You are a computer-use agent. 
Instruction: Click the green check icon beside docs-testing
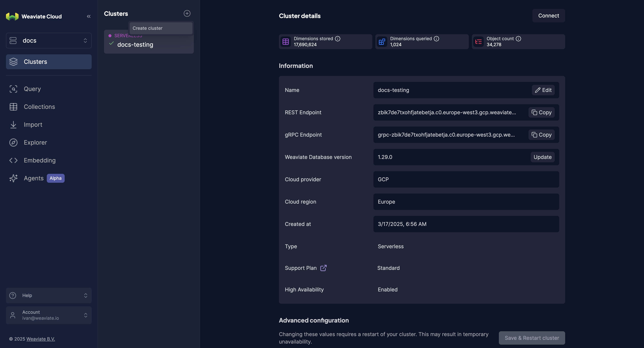pyautogui.click(x=111, y=43)
